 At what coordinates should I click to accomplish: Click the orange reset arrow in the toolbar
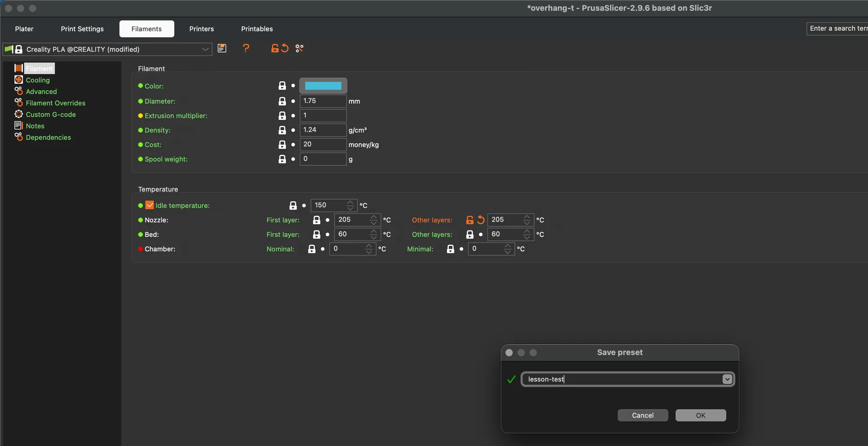tap(285, 48)
